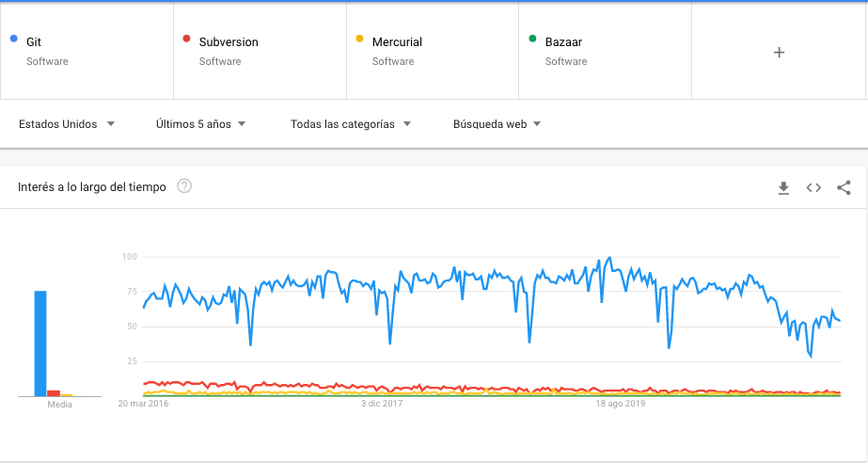Click the Interés a lo largo del tiempo title
This screenshot has width=868, height=463.
tap(92, 187)
